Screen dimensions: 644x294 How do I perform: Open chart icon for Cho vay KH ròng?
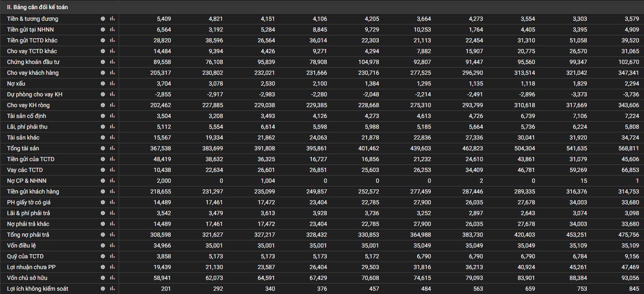pos(112,105)
